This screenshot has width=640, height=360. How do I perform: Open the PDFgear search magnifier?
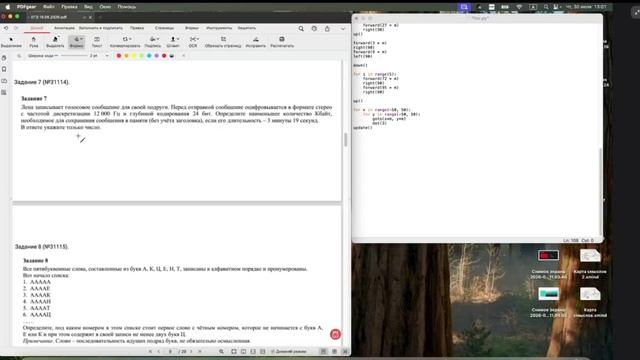pos(301,29)
